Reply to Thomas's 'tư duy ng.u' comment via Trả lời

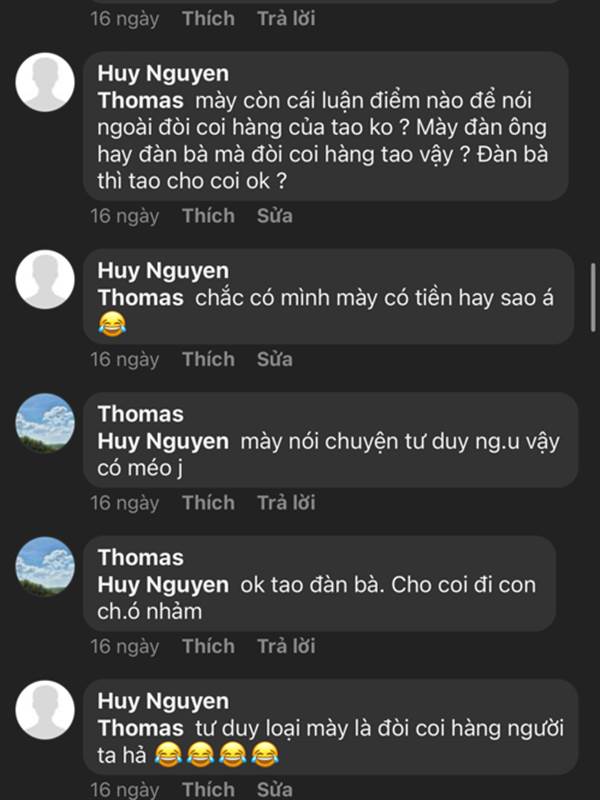[x=286, y=503]
